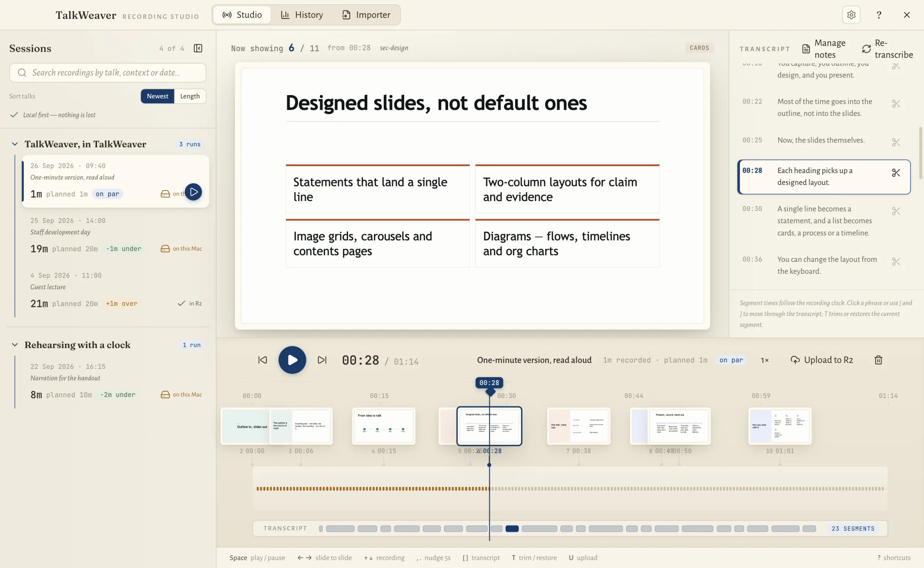
Task: Select the 'Outline in, slides out' thumbnail
Action: 246,426
